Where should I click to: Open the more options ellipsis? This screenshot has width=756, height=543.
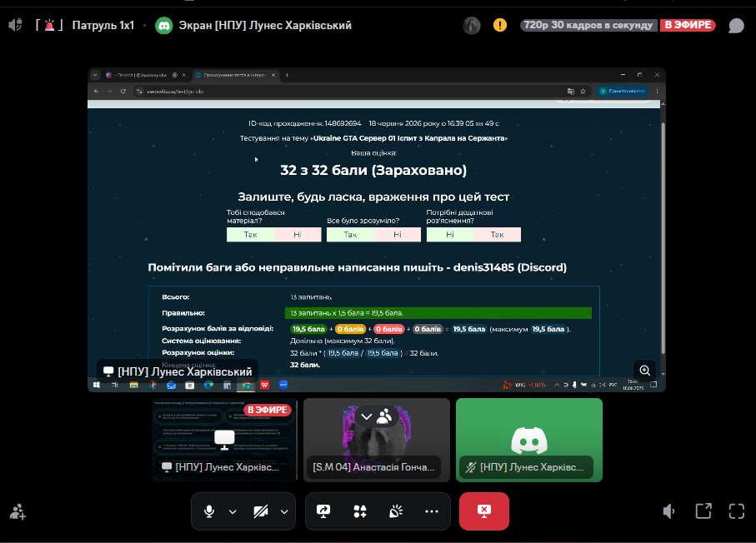(x=432, y=511)
